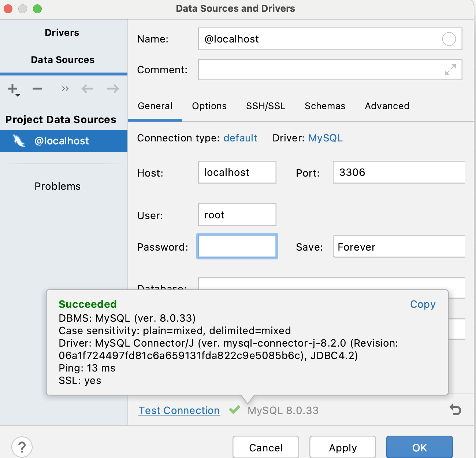Screen dimensions: 476x458
Task: Click the Test Connection link
Action: 179,410
